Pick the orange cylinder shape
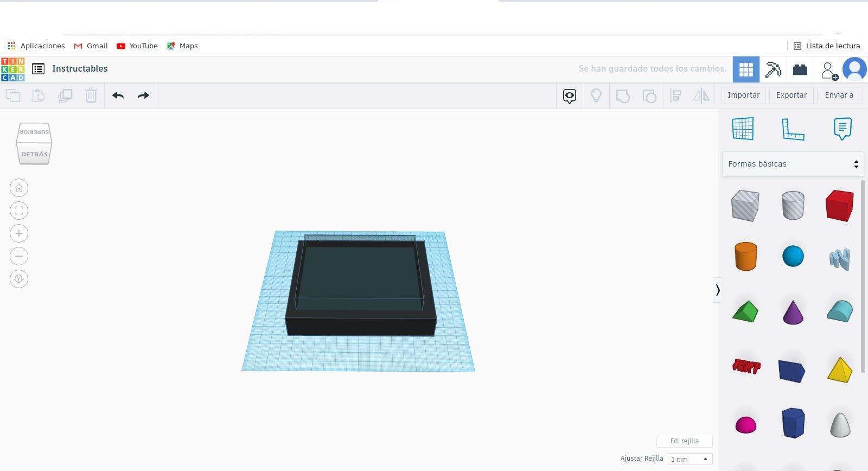 (745, 256)
